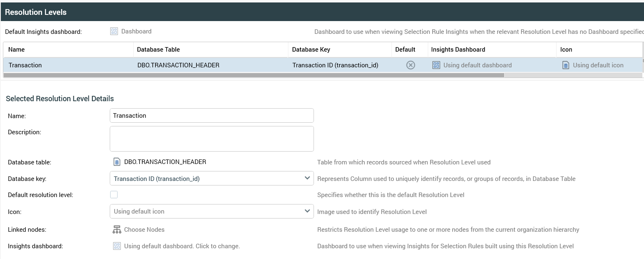Click the Default Insights dashboard icon
The image size is (644, 259).
tap(114, 31)
